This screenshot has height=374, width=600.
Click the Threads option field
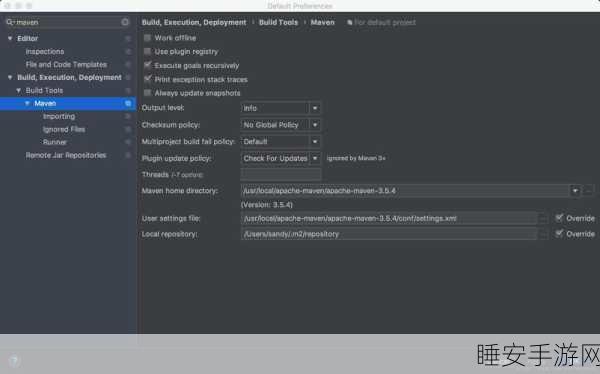tap(281, 175)
